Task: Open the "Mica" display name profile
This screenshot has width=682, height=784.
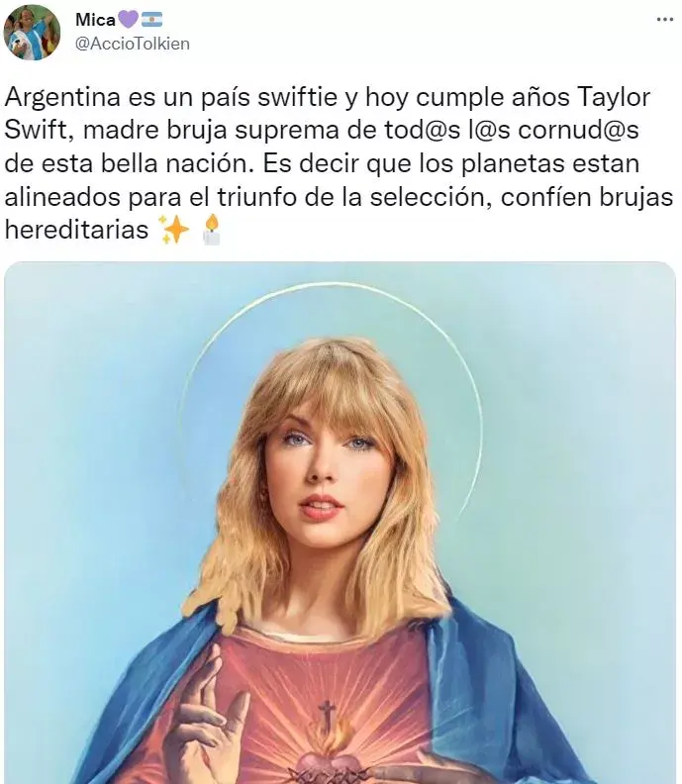Action: click(x=95, y=20)
